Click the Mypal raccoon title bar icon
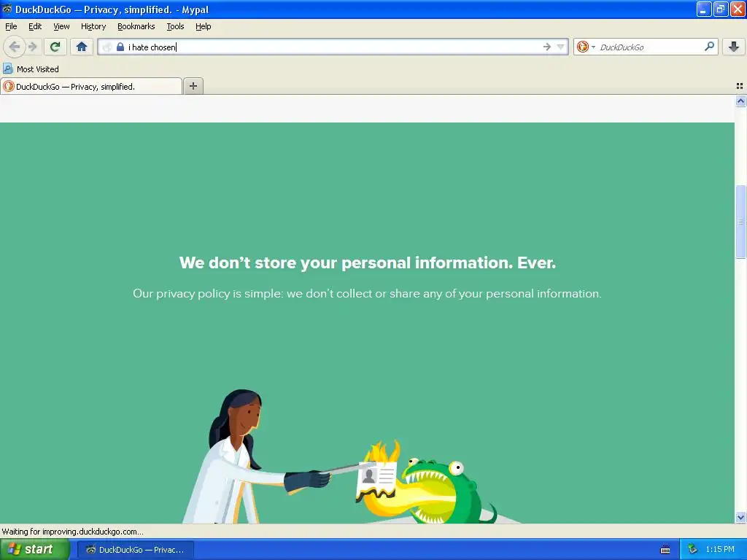 point(7,9)
